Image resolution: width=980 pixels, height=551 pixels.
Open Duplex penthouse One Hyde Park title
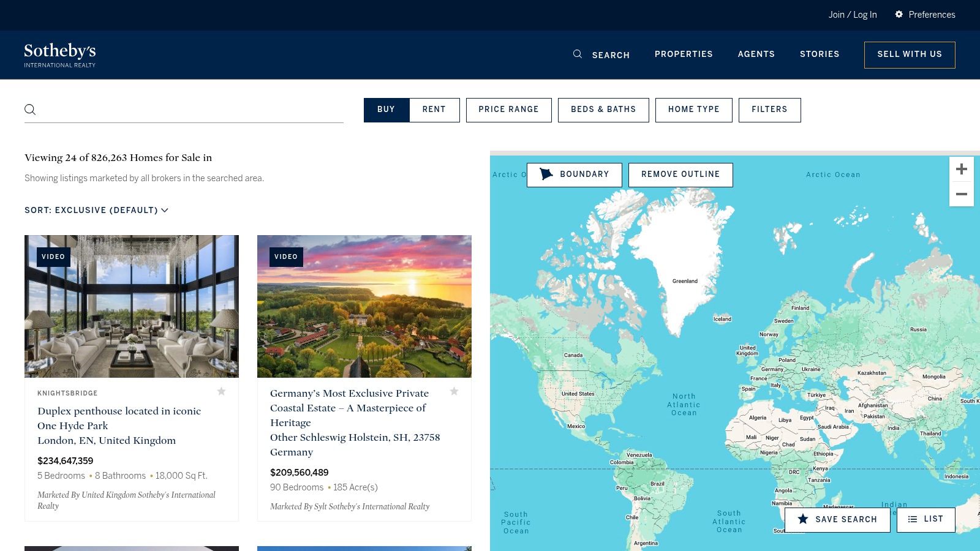click(119, 418)
